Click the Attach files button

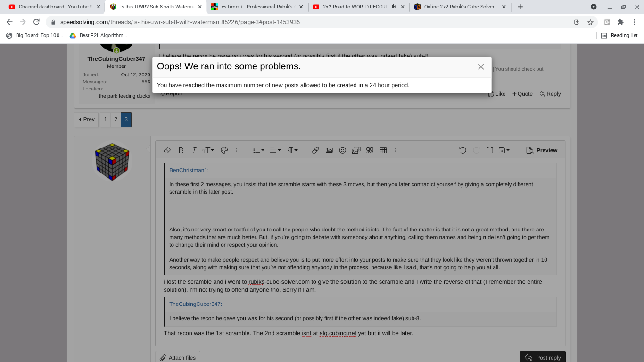pos(178,358)
